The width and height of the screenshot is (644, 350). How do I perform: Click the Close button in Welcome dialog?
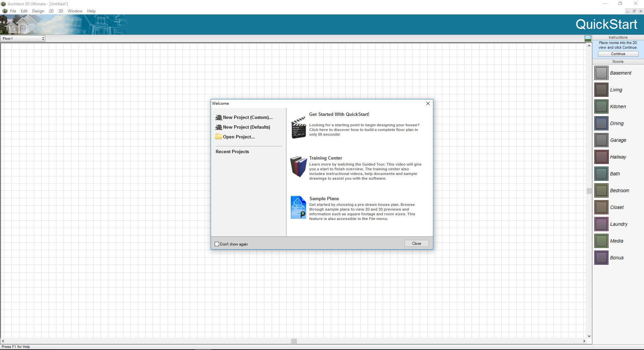[x=417, y=244]
